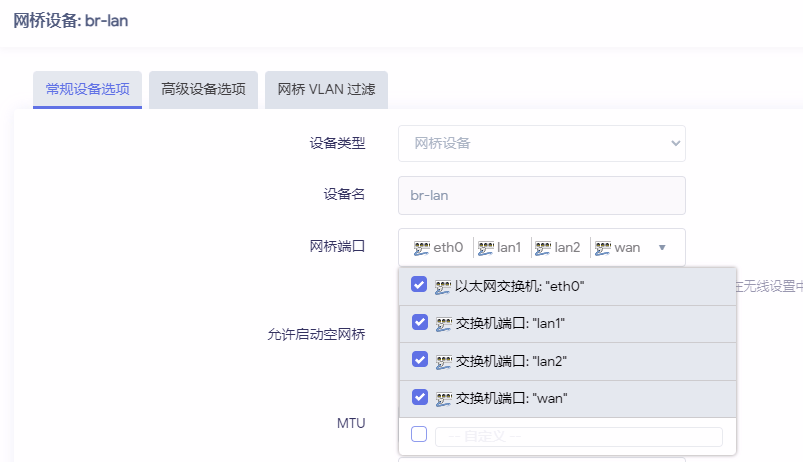Switch to the 高级设备选项 tab
803x462 pixels.
203,89
